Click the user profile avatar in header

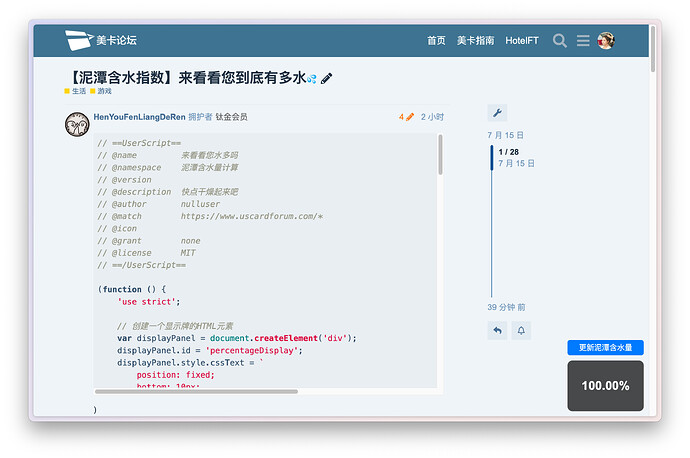click(x=606, y=41)
